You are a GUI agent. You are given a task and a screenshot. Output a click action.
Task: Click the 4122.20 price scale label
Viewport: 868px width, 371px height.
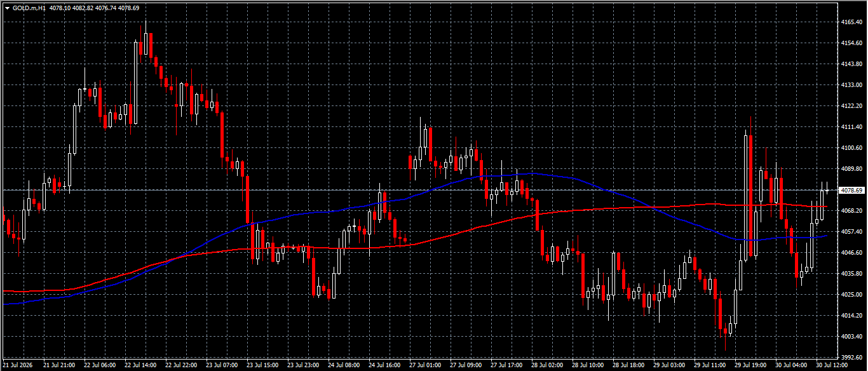pos(850,106)
